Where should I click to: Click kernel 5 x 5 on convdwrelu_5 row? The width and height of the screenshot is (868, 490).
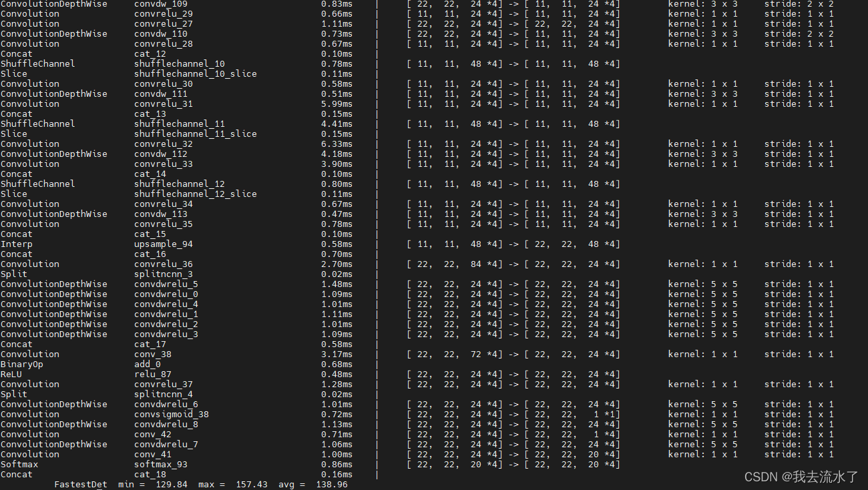(703, 284)
